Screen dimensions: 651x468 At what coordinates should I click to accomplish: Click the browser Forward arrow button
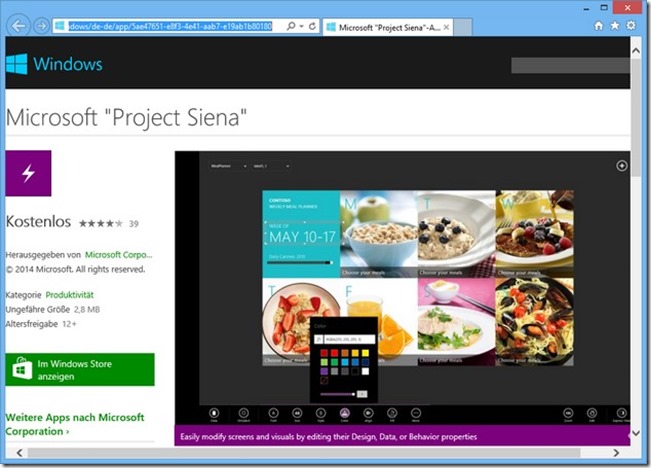(x=41, y=25)
